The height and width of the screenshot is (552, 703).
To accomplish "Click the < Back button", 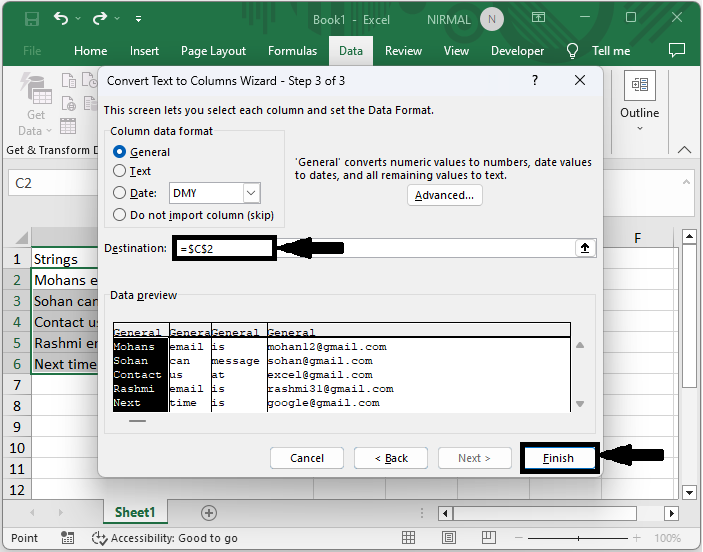I will 391,458.
